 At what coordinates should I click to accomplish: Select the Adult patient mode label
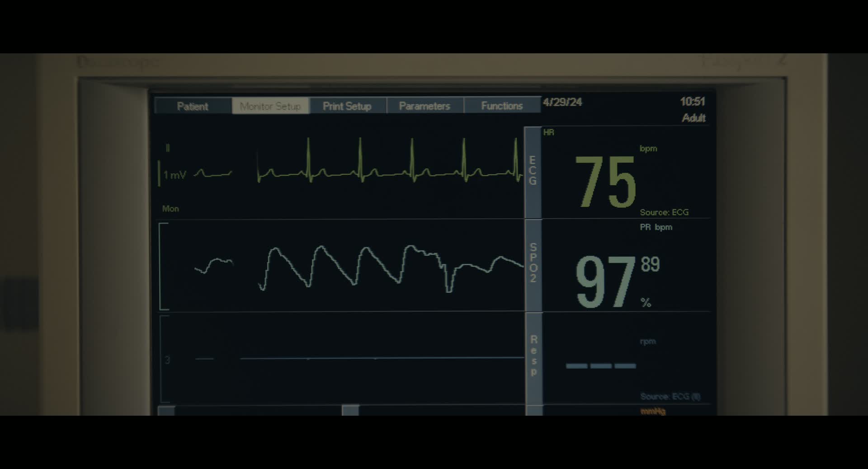(693, 118)
